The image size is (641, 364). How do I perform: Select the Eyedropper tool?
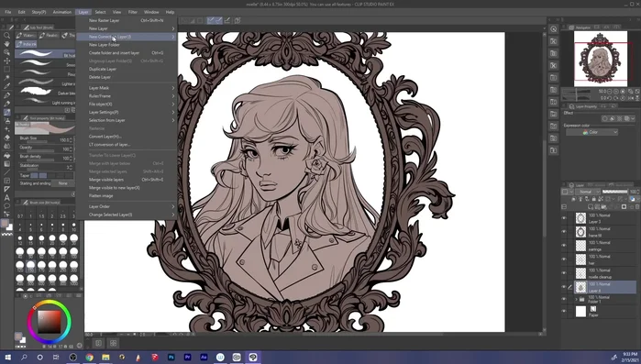coord(7,86)
